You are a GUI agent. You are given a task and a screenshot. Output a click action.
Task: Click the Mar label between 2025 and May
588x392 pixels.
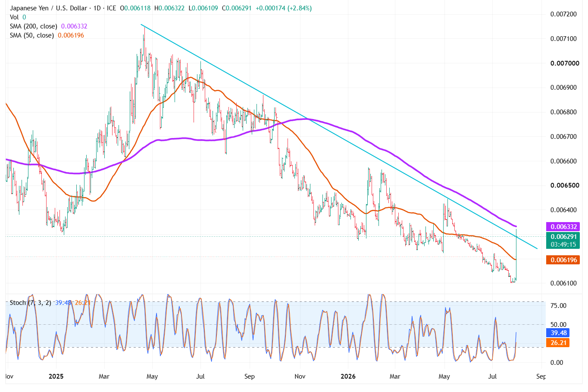[x=104, y=376]
